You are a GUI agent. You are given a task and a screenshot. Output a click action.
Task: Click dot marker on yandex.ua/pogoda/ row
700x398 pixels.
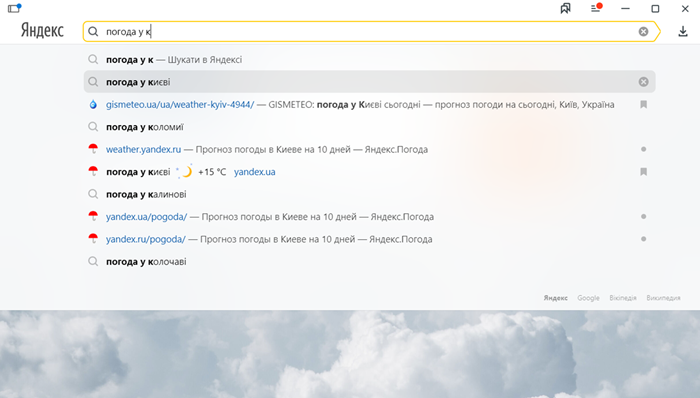(643, 216)
